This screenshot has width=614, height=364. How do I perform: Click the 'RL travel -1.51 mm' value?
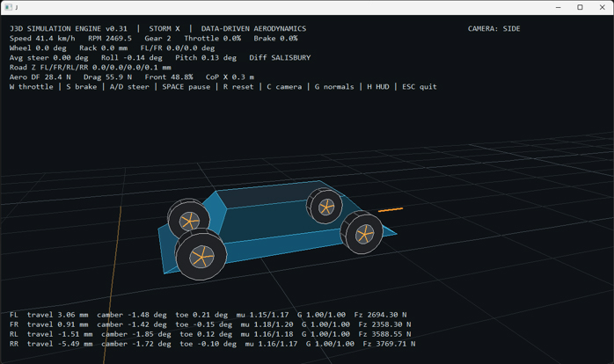coord(51,334)
